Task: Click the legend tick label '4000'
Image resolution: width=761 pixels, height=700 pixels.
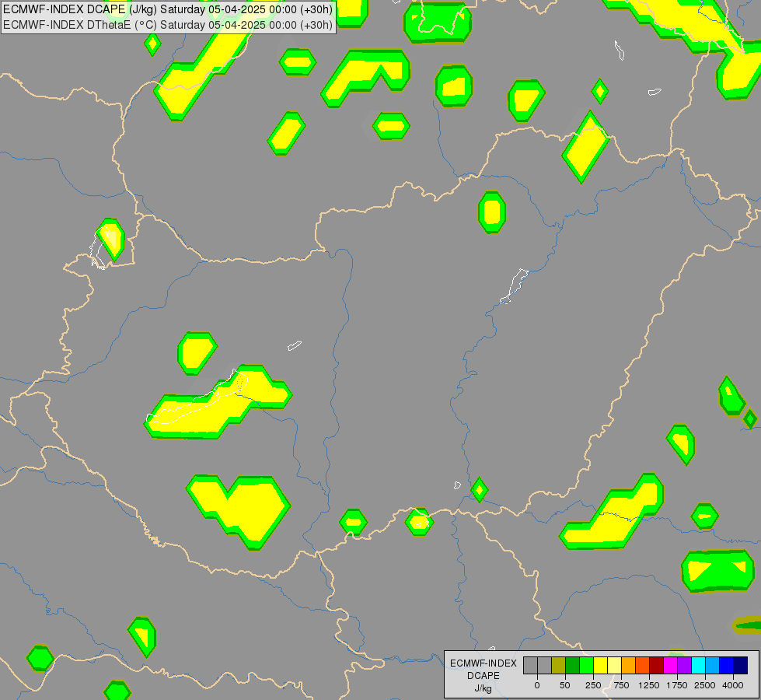Action: pos(733,685)
